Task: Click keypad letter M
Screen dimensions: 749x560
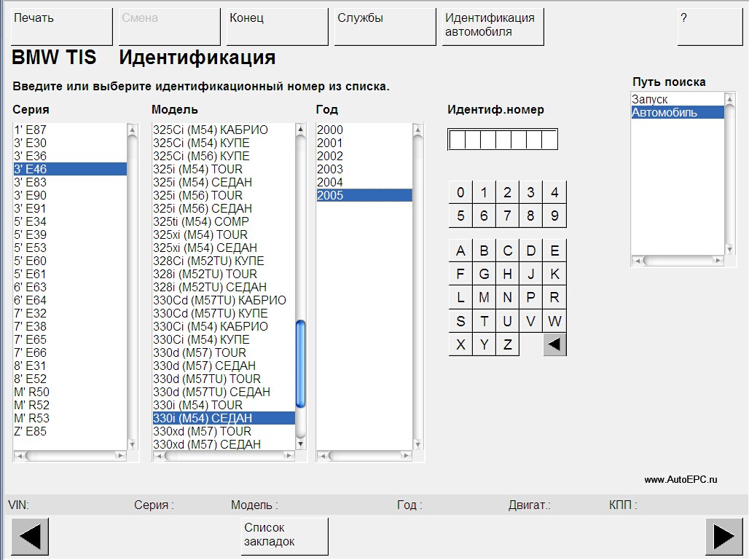Action: [484, 297]
